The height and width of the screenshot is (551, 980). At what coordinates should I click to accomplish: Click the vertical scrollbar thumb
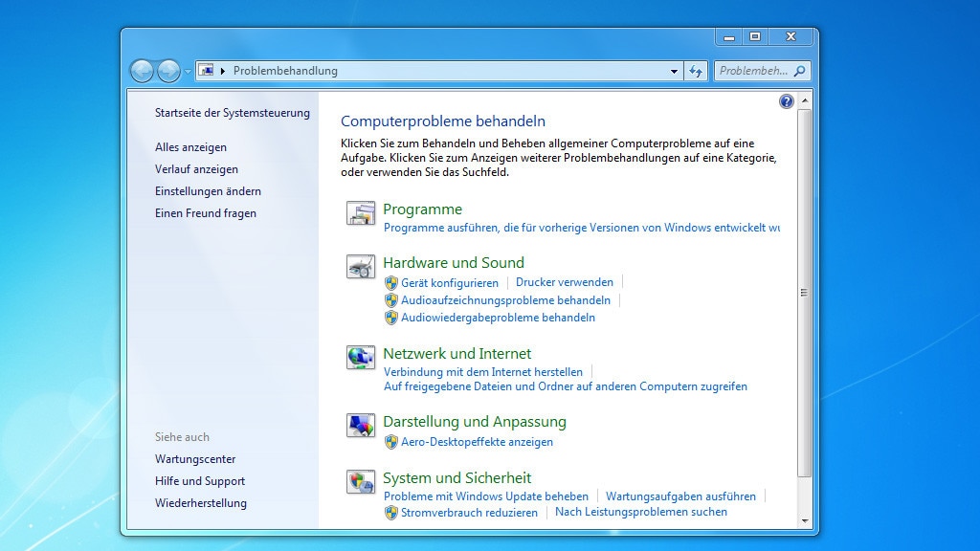click(x=804, y=293)
